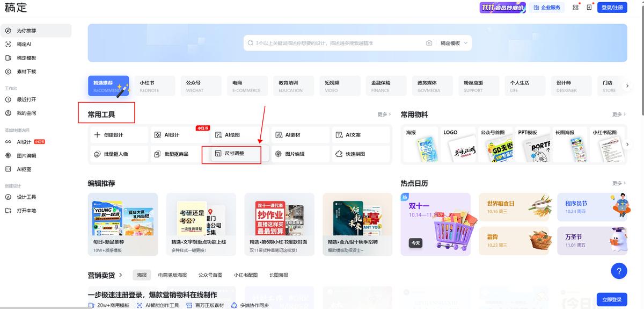The image size is (644, 309).
Task: Open the 11.11 会员抄底价 banner
Action: click(502, 8)
